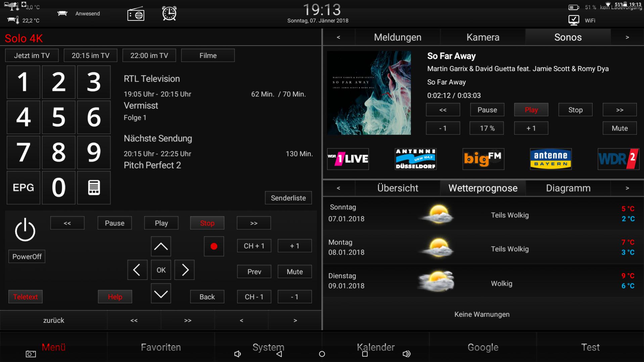
Task: Choose the Antenne Bayern station logo
Action: pos(550,159)
